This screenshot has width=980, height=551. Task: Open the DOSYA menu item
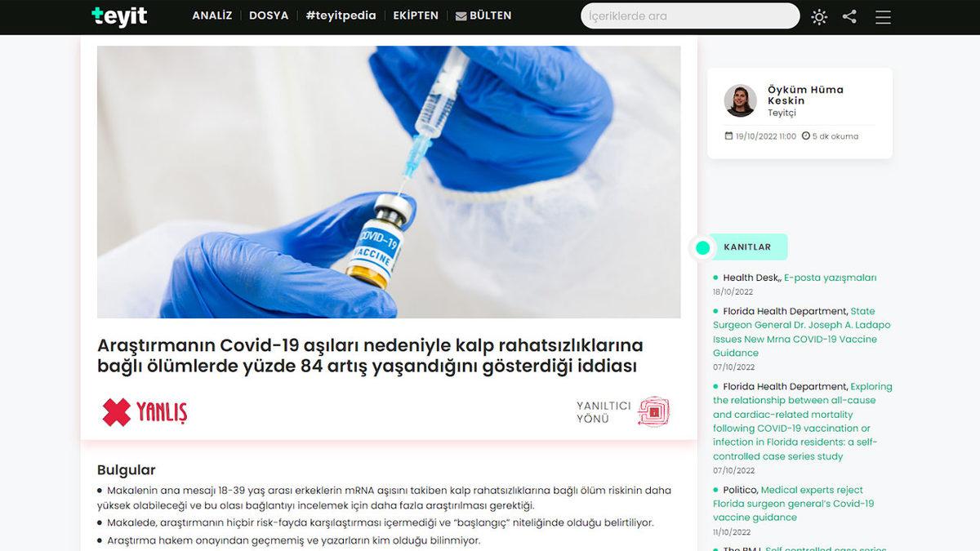(269, 16)
